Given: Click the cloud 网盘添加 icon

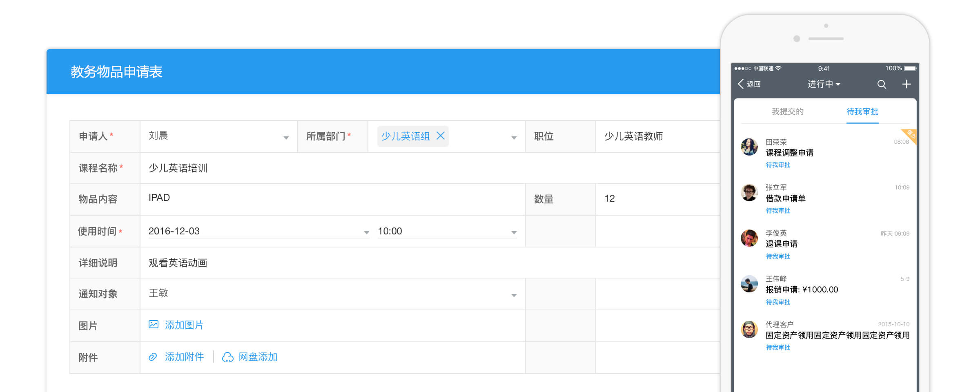Looking at the screenshot, I should point(227,357).
